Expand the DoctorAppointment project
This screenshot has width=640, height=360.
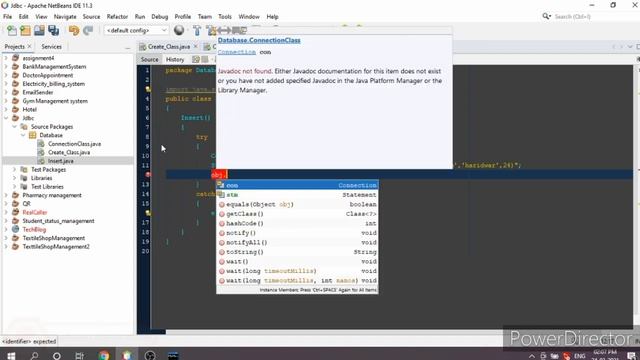[6, 75]
